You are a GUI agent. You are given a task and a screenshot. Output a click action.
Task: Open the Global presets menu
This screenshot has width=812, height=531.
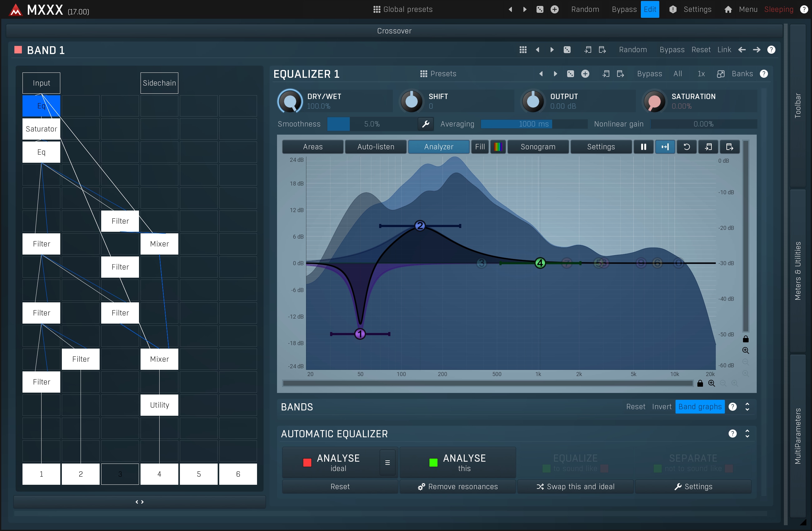point(403,9)
